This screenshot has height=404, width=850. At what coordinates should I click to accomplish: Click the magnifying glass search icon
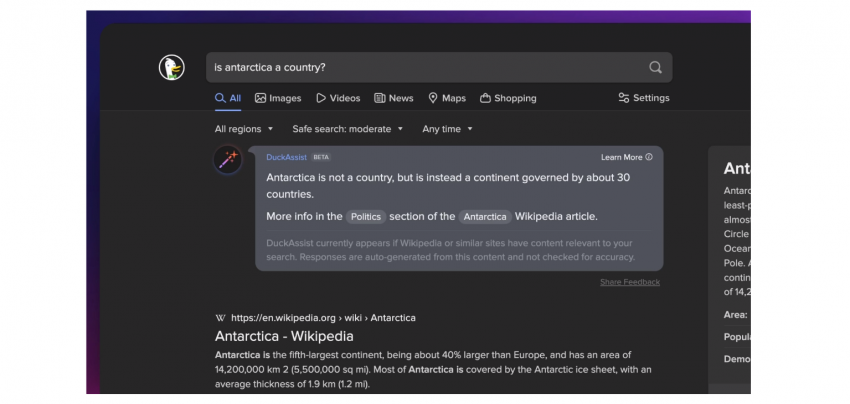click(x=655, y=68)
